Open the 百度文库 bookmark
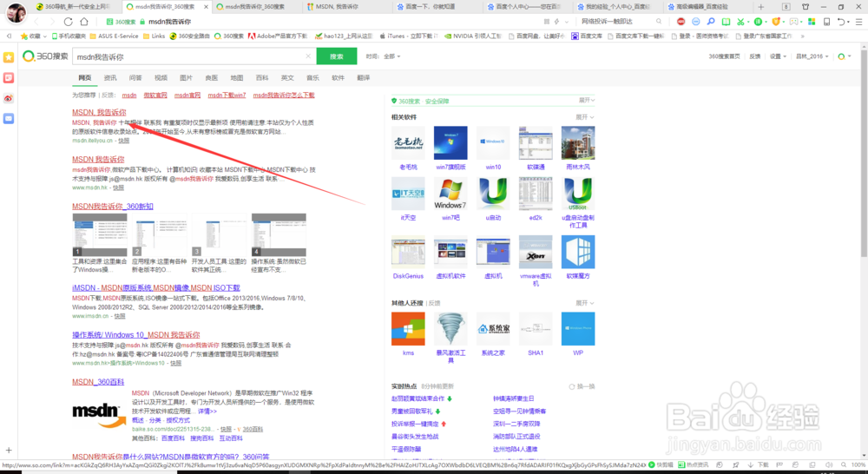This screenshot has width=868, height=474. [x=587, y=36]
